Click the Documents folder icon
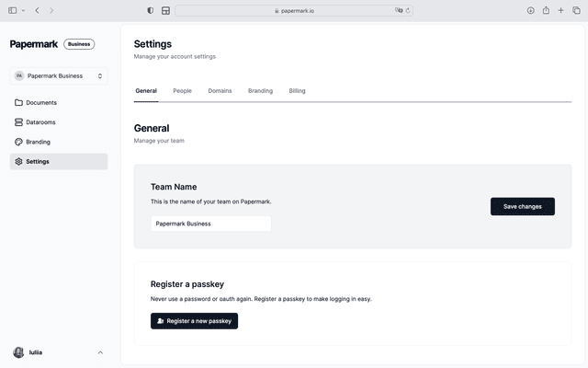This screenshot has height=368, width=588. click(18, 102)
